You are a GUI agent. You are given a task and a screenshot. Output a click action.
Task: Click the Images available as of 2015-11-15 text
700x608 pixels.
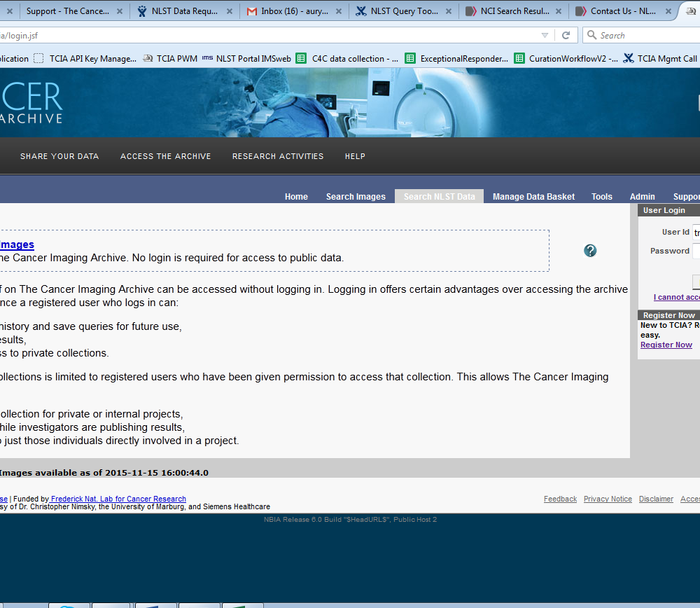[104, 473]
